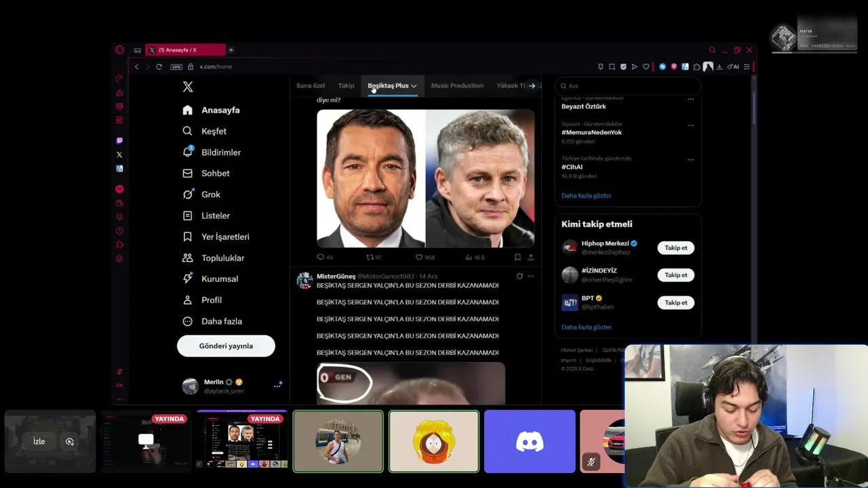868x488 pixels.
Task: Click Daha fazla göster under Kimi takip etmeli
Action: [x=587, y=327]
